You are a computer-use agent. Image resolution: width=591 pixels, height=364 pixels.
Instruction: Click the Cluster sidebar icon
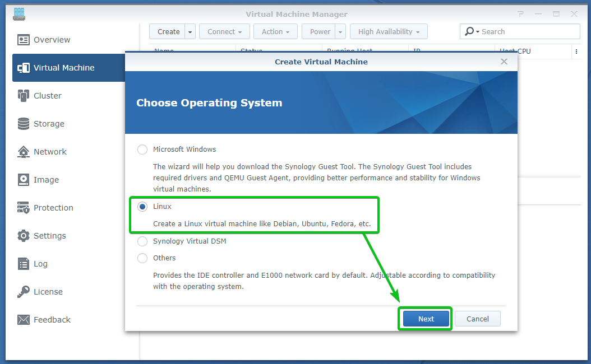(x=24, y=96)
